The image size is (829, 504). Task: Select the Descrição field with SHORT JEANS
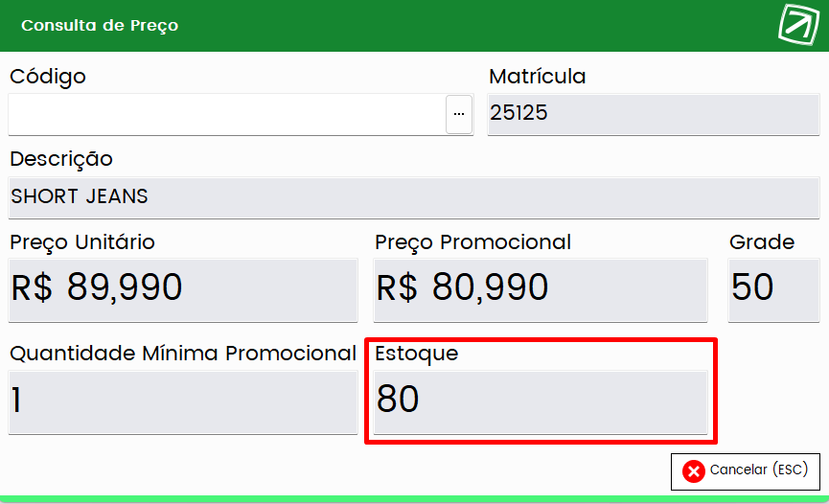point(414,197)
